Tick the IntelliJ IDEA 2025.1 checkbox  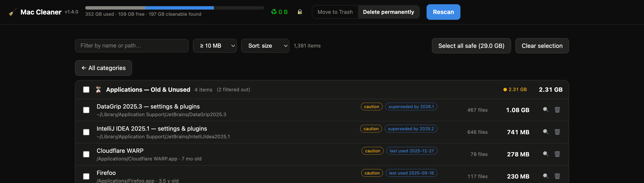(86, 132)
